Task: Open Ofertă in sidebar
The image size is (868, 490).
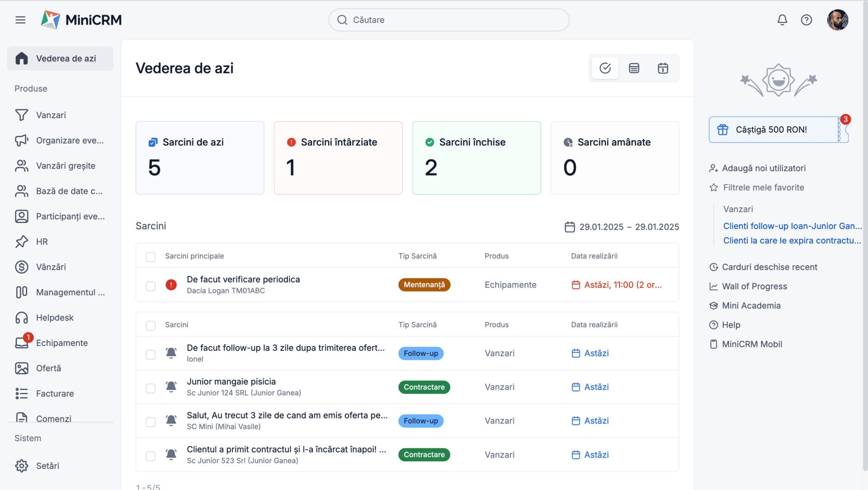Action: [60, 368]
